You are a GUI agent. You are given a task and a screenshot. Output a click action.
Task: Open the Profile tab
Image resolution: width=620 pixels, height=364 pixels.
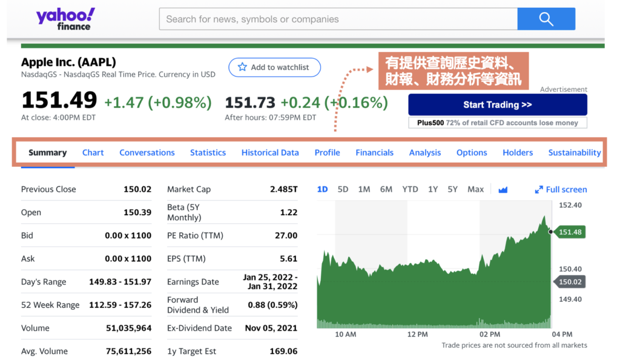(x=328, y=153)
